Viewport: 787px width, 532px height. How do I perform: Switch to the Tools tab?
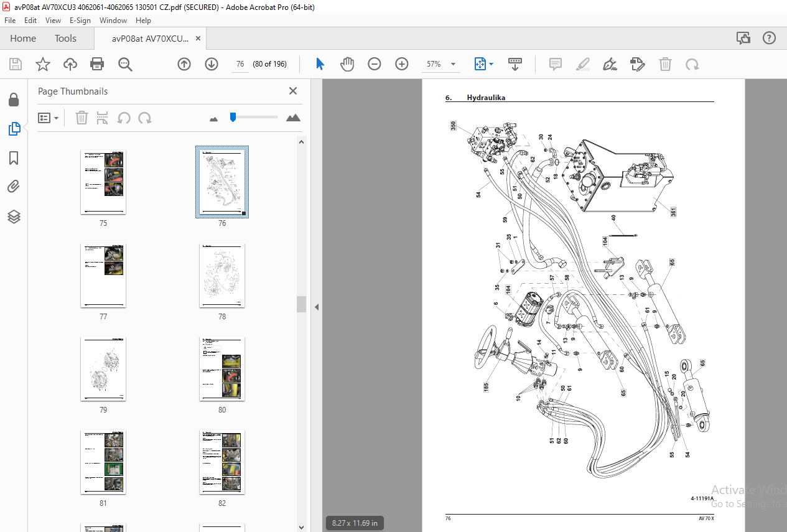(x=65, y=39)
